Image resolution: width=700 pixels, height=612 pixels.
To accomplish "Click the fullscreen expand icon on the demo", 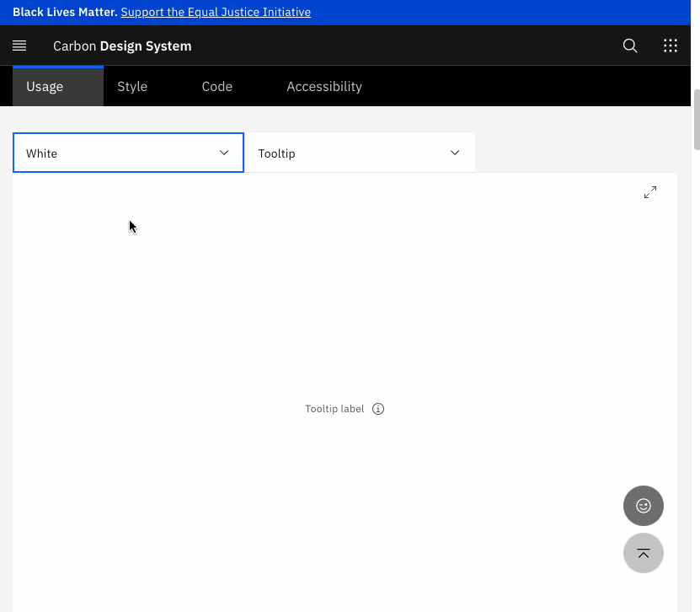I will [x=650, y=191].
